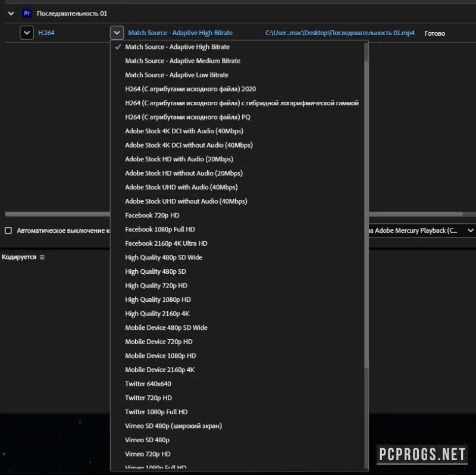Image resolution: width=476 pixels, height=475 pixels.
Task: Select checked Match Source - Adaptive High Bitrate item
Action: coord(237,47)
